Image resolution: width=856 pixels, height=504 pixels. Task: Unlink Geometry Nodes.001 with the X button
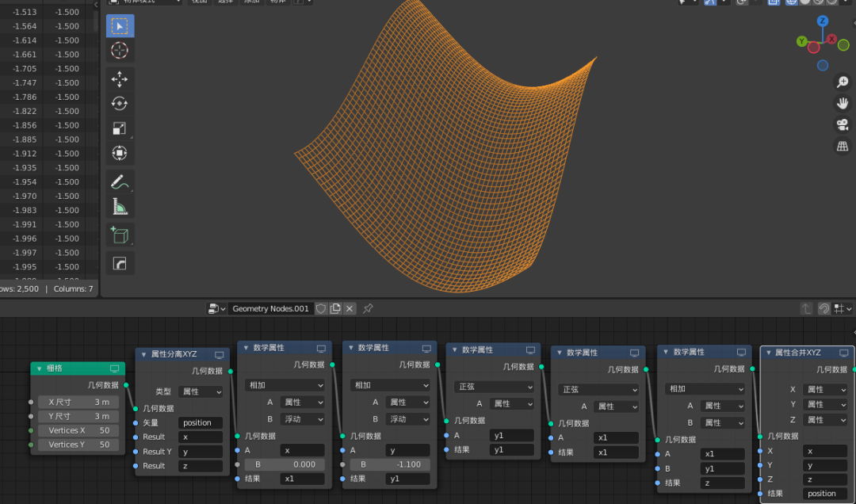(349, 308)
